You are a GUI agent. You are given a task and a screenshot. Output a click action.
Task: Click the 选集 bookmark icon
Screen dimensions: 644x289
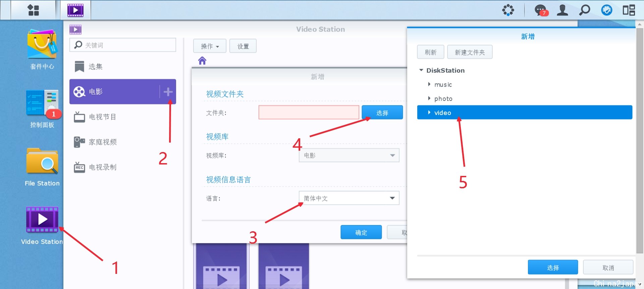click(79, 66)
